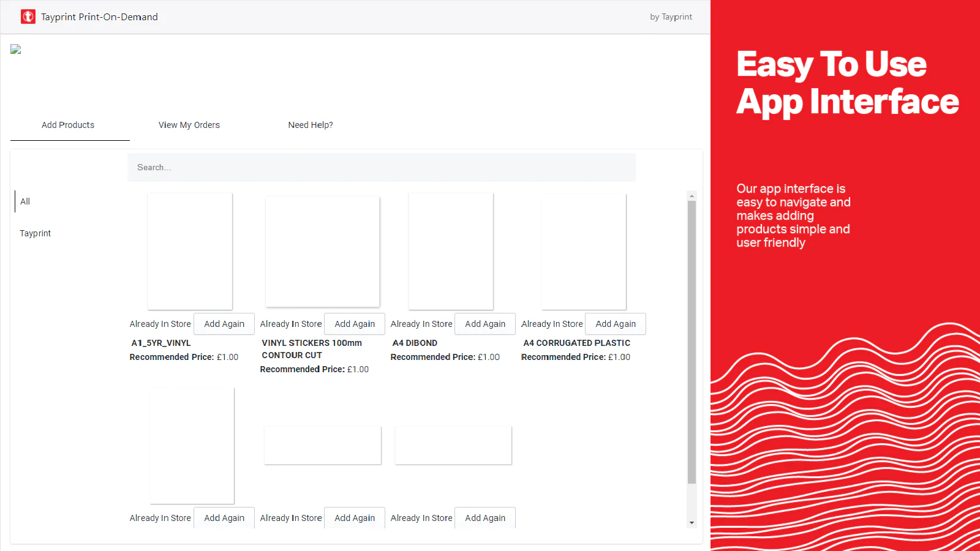The width and height of the screenshot is (980, 551).
Task: Click the Tayprint Print-On-Demand app title
Action: 99,17
